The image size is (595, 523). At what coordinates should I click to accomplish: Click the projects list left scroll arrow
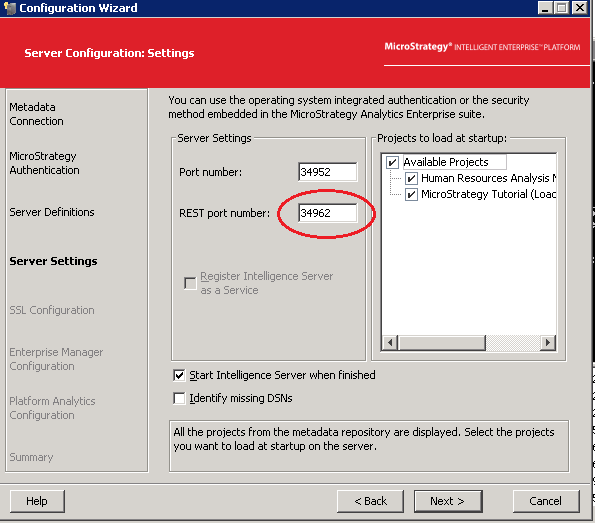(x=390, y=343)
